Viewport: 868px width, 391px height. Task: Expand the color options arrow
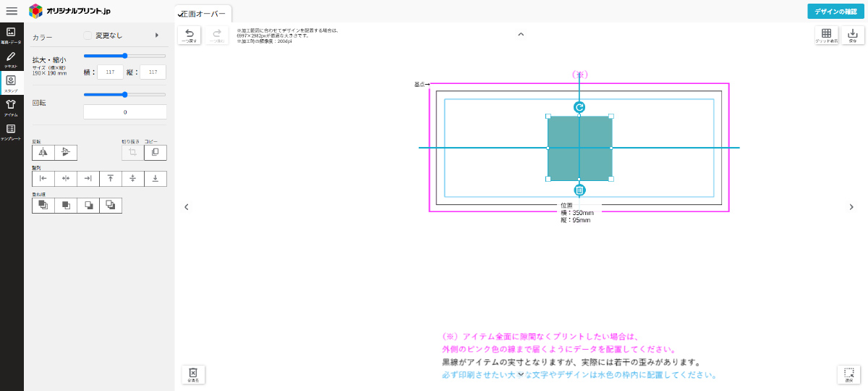click(157, 35)
